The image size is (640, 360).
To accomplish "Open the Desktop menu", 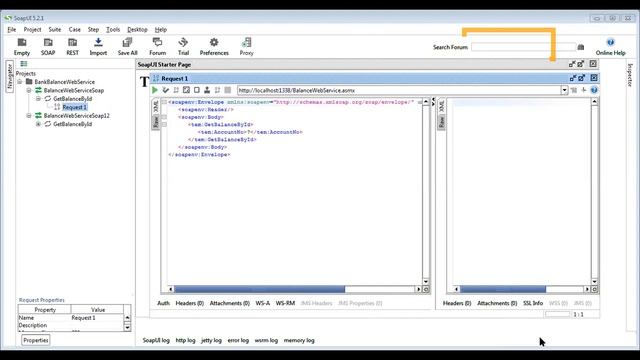I will [x=137, y=29].
